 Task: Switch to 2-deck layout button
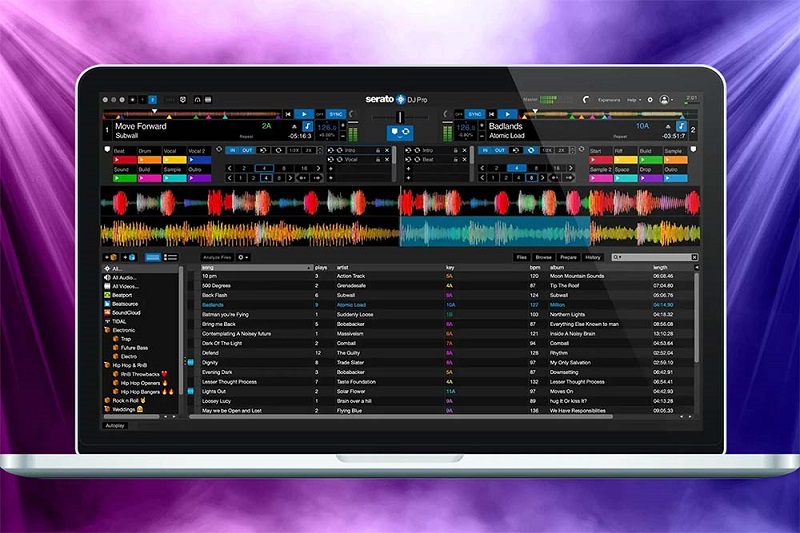(x=153, y=100)
